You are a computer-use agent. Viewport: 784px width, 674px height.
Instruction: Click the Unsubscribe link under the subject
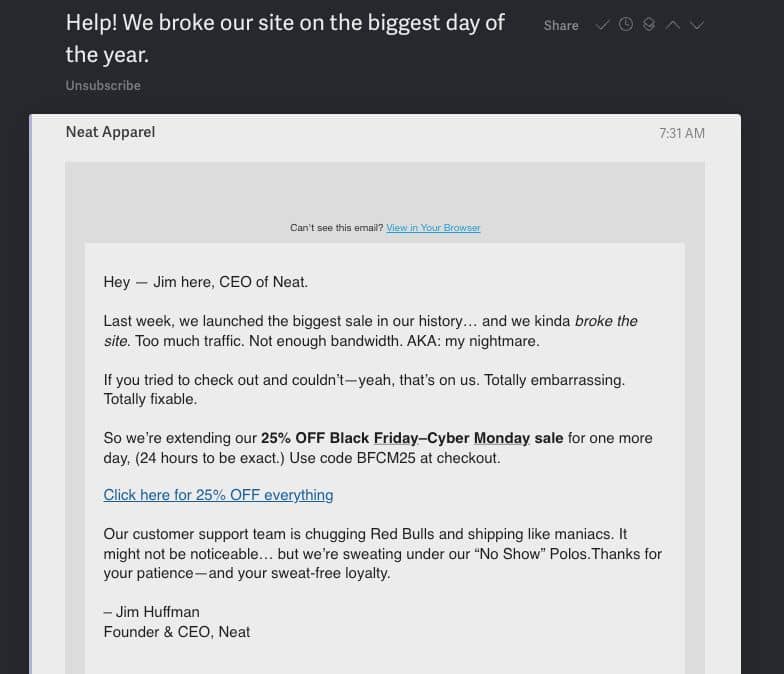click(103, 85)
